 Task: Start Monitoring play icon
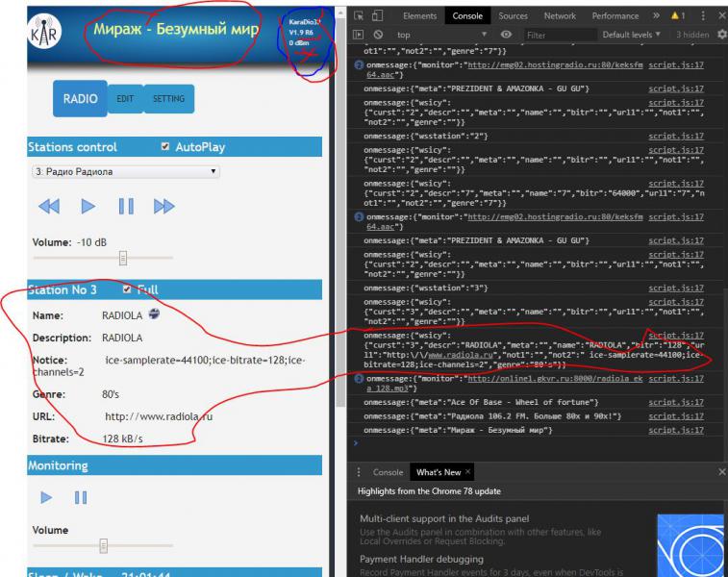click(46, 497)
